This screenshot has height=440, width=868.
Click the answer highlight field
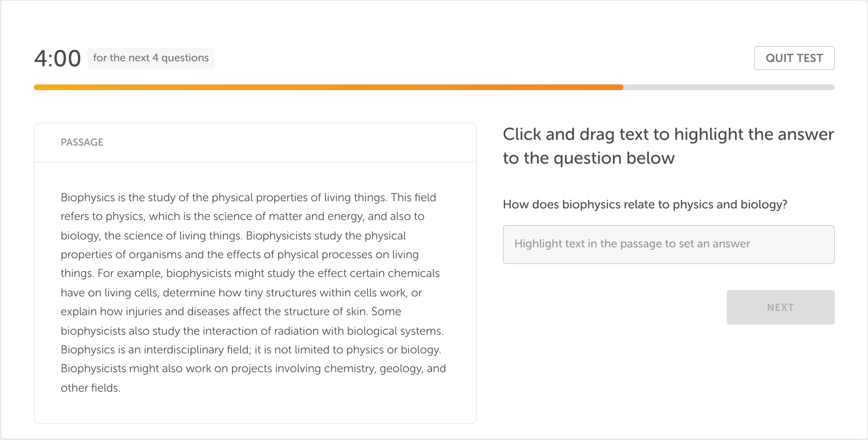point(669,245)
